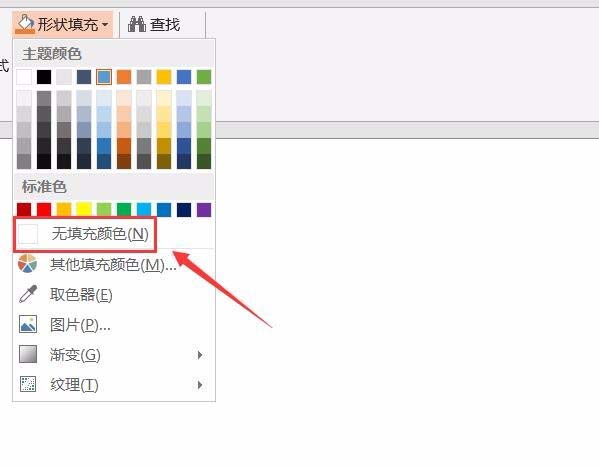The image size is (599, 469).
Task: Pick the orange theme color swatch
Action: [124, 77]
